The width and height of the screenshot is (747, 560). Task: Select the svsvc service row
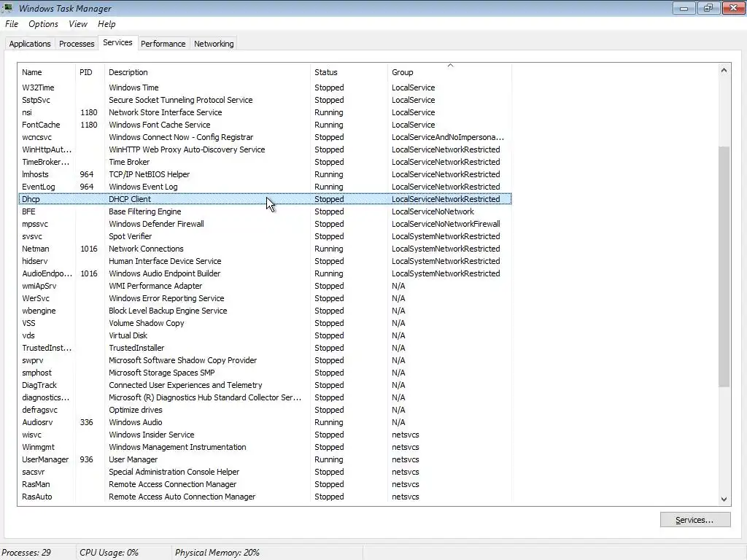(265, 236)
